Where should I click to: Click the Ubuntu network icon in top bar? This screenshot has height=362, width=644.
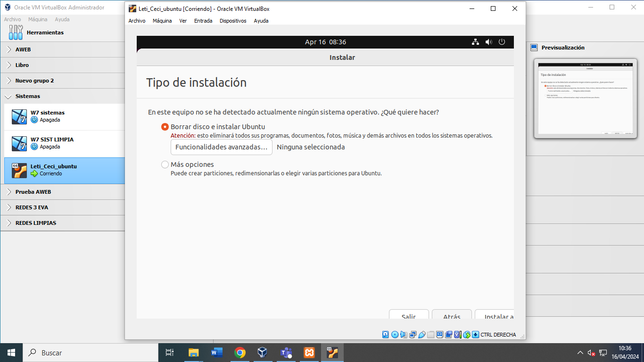(475, 42)
